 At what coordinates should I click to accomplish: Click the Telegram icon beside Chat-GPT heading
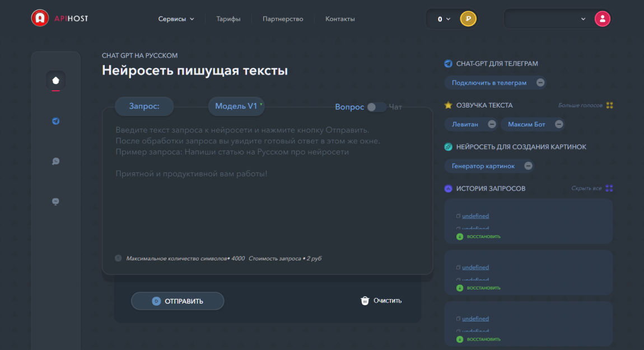coord(448,64)
